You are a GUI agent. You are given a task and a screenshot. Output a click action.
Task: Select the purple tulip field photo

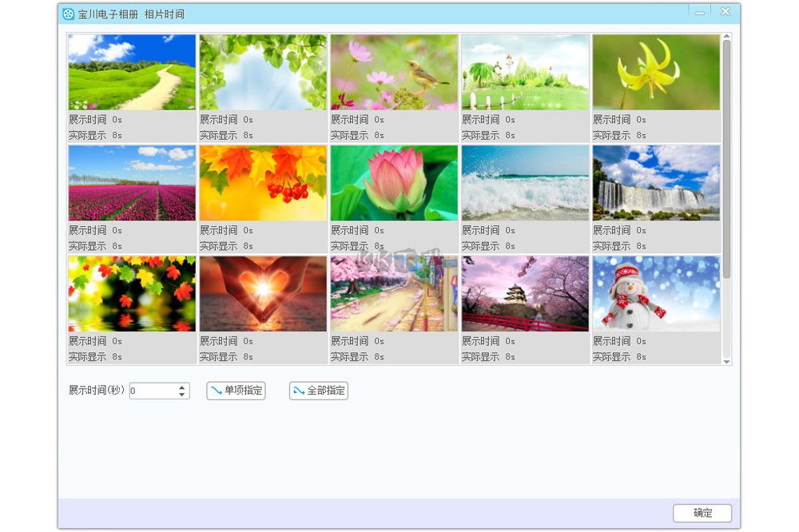tap(131, 182)
